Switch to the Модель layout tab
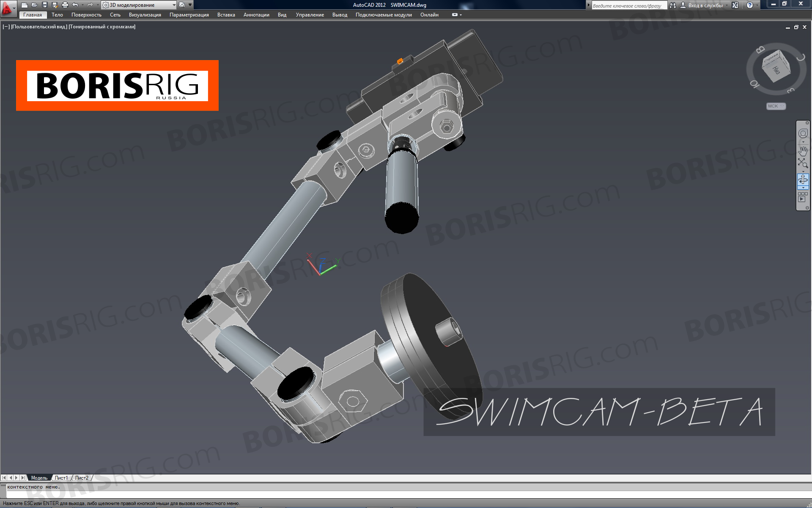Image resolution: width=812 pixels, height=508 pixels. (x=39, y=478)
